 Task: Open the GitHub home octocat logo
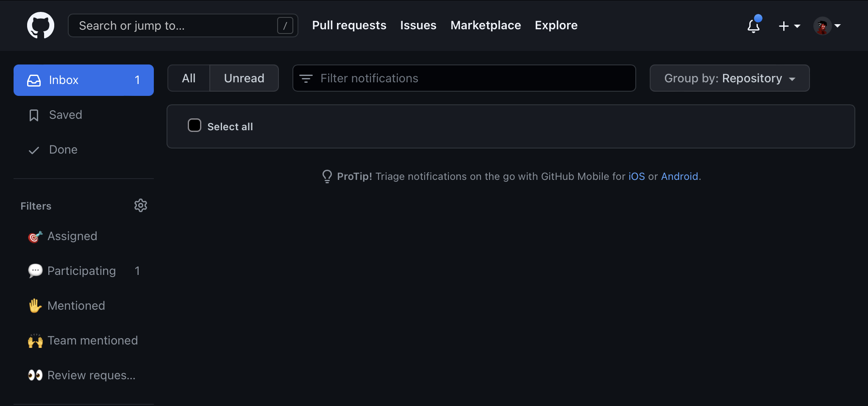click(x=41, y=25)
